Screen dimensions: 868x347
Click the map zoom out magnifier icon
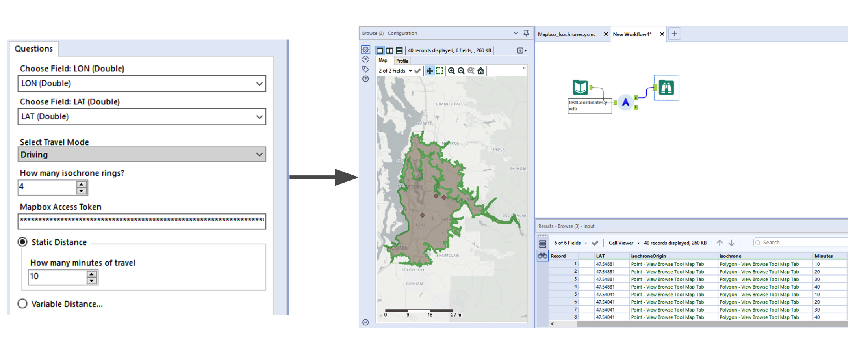pyautogui.click(x=461, y=71)
